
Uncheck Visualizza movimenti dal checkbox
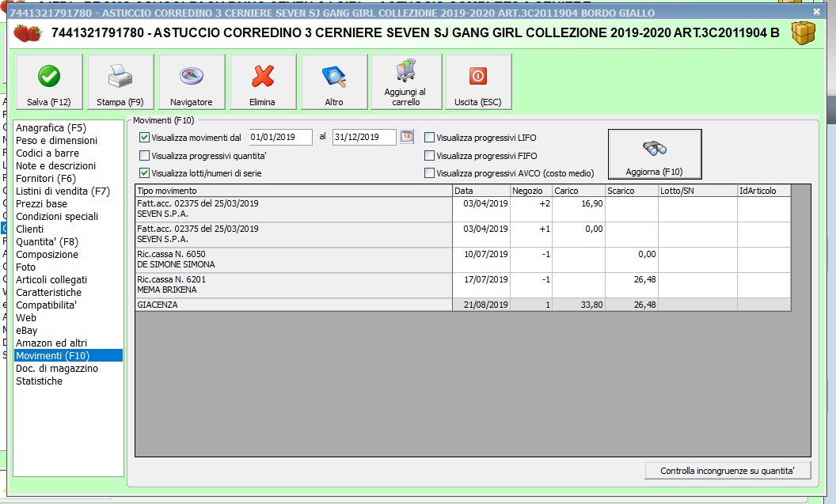(144, 138)
